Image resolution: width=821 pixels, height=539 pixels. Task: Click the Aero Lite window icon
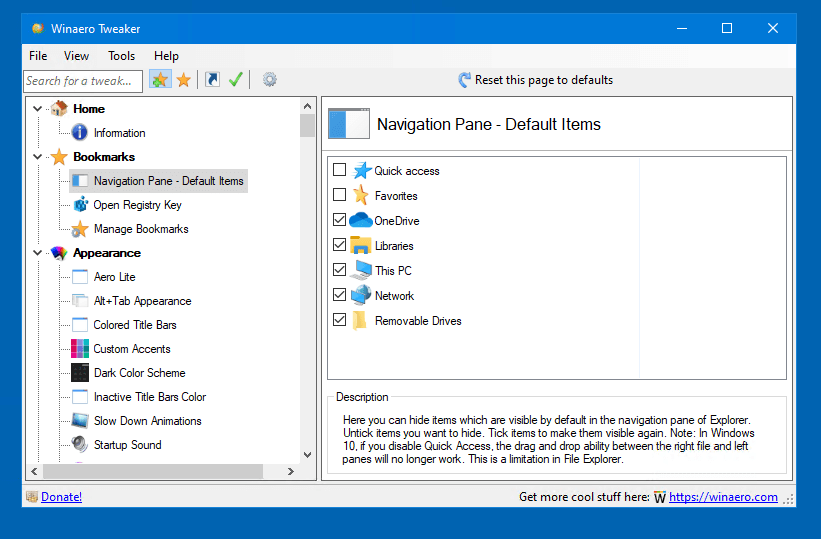[80, 277]
